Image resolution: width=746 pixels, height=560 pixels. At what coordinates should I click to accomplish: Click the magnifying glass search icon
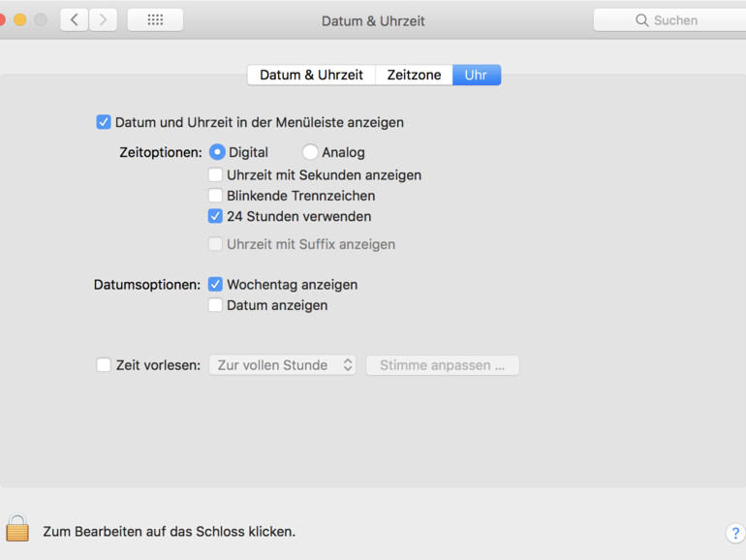pyautogui.click(x=641, y=20)
